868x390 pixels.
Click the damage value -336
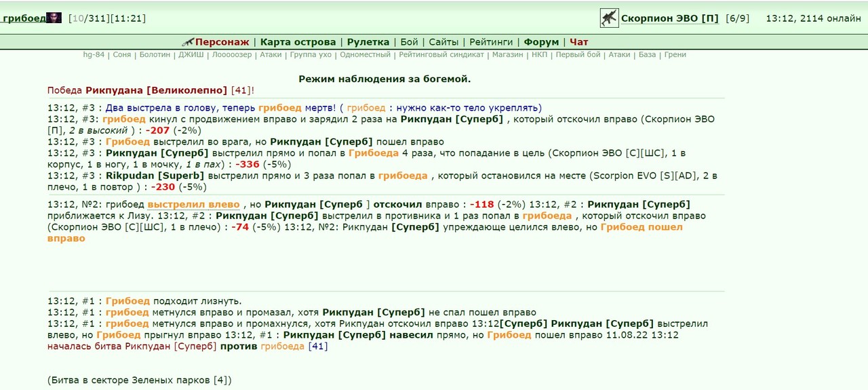click(x=248, y=164)
